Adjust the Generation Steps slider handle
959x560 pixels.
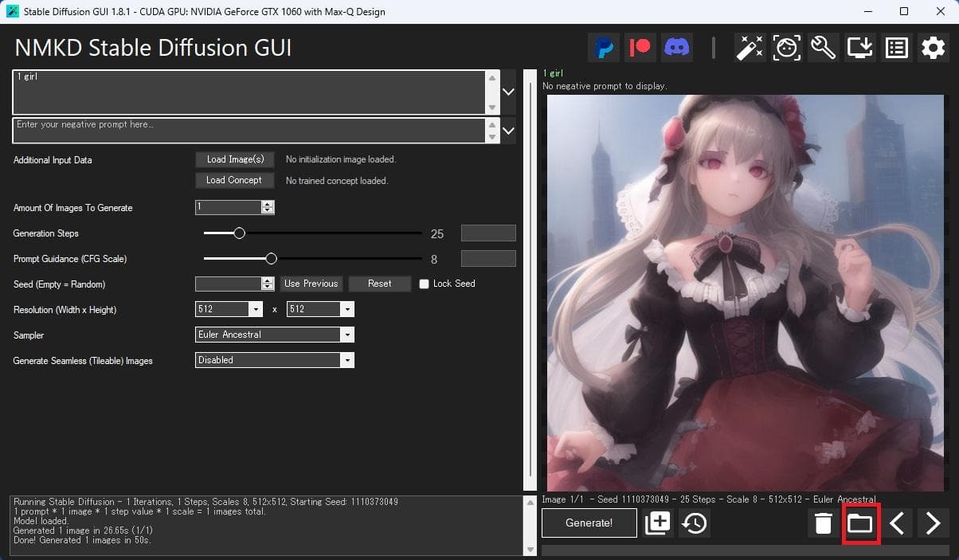coord(239,233)
